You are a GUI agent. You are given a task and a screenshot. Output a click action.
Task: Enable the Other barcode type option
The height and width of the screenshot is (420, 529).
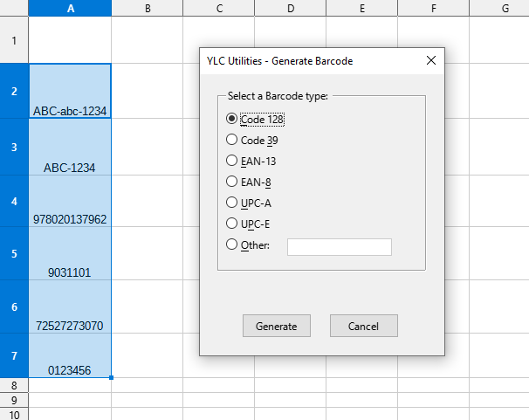232,245
